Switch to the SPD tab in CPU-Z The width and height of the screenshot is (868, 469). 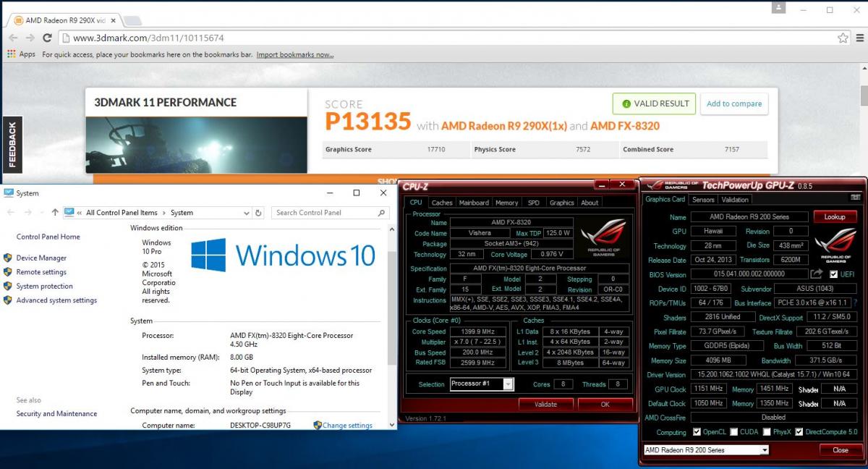point(533,203)
